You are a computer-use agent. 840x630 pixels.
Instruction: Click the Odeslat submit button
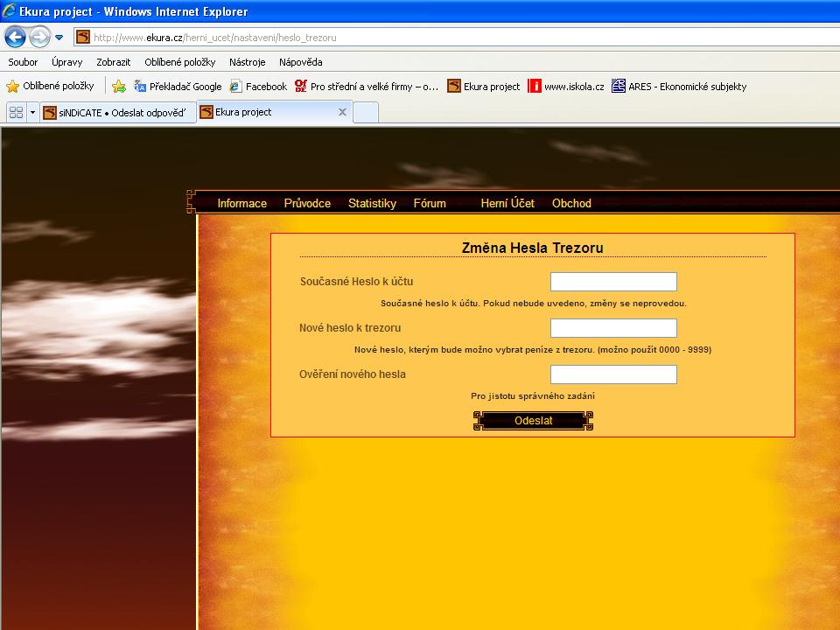(533, 421)
